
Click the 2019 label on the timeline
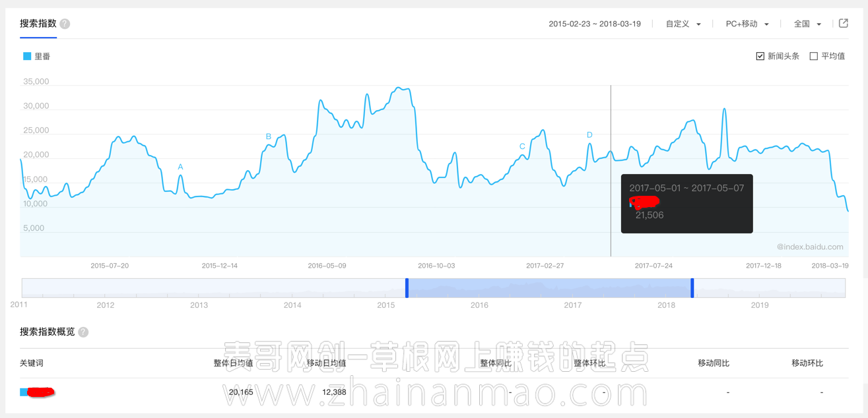[760, 305]
